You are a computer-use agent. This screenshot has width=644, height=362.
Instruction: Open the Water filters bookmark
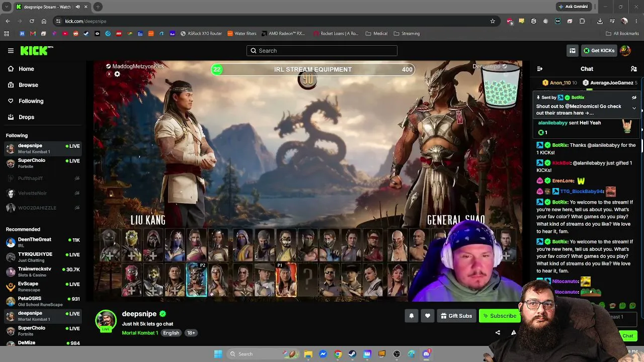[x=242, y=34]
